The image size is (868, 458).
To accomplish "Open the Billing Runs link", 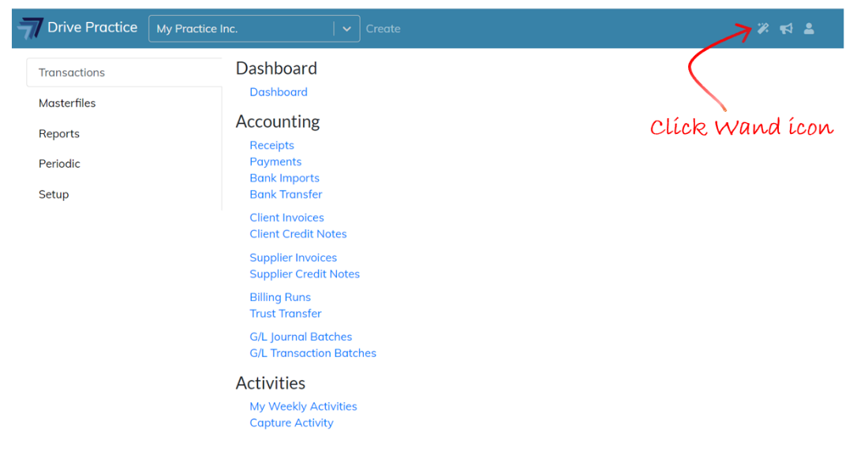I will pos(280,297).
